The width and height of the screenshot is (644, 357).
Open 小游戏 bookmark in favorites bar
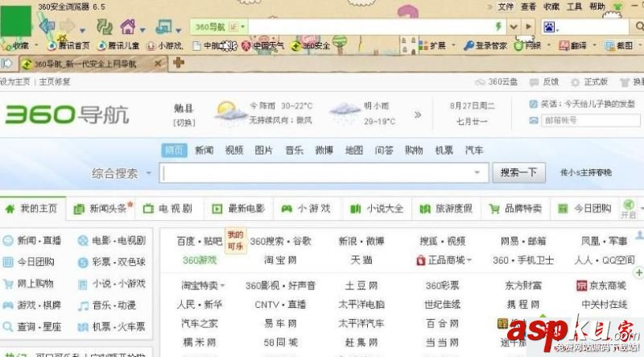point(165,46)
